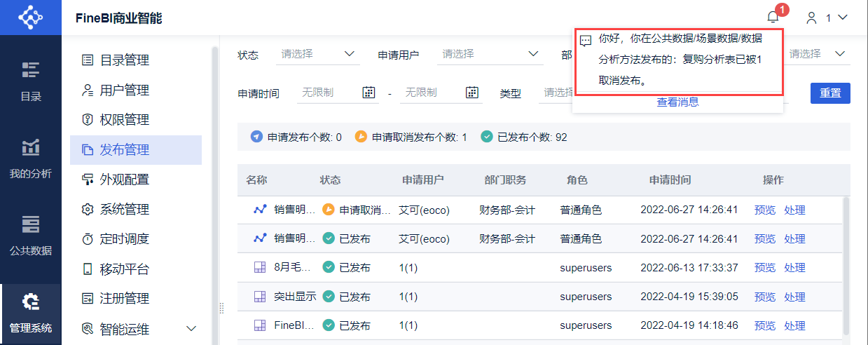
Task: Go to 系统管理 menu item
Action: [125, 210]
